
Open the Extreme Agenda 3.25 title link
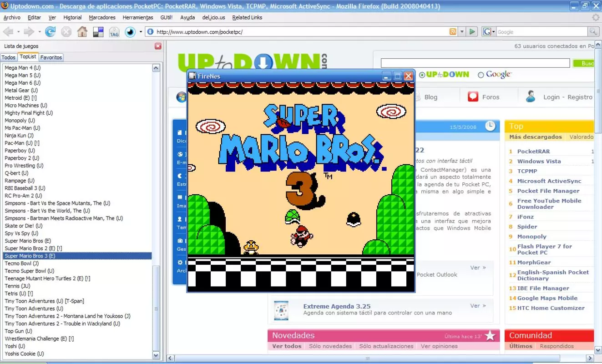coord(337,306)
